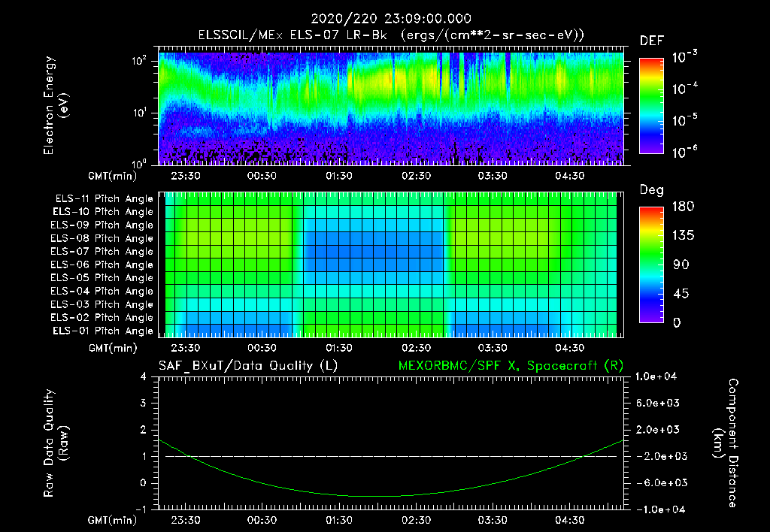Select the ELS-02 Pitch Angle row label
This screenshot has width=770, height=532.
click(x=102, y=318)
